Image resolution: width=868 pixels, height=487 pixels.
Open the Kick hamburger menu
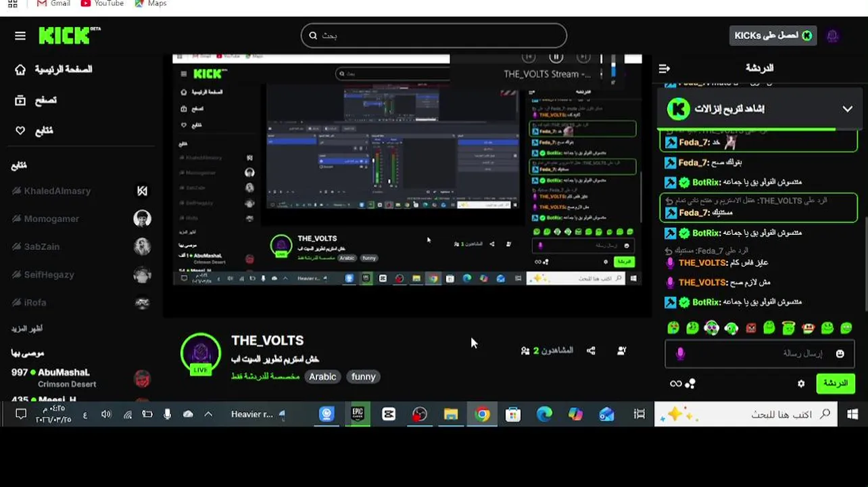tap(20, 36)
